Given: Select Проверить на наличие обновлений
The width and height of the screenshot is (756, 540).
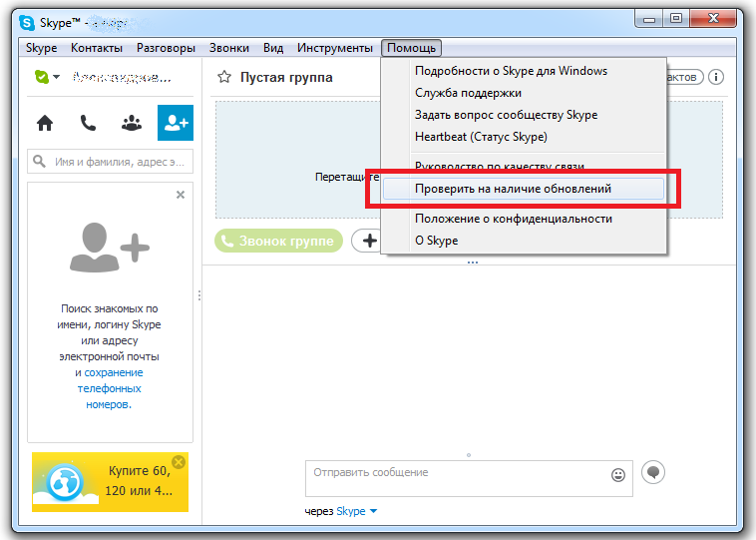Looking at the screenshot, I should click(x=524, y=189).
